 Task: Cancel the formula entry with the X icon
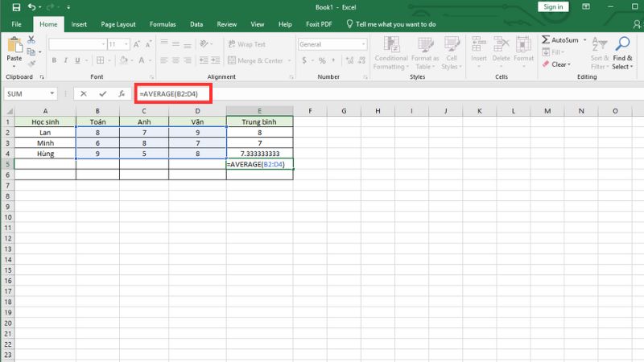(x=84, y=94)
